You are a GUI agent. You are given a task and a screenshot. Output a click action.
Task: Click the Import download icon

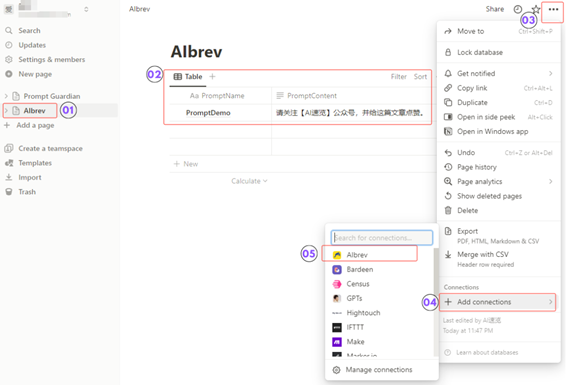click(9, 177)
